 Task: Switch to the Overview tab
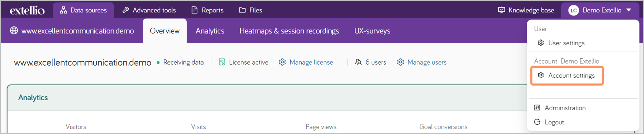[x=165, y=31]
